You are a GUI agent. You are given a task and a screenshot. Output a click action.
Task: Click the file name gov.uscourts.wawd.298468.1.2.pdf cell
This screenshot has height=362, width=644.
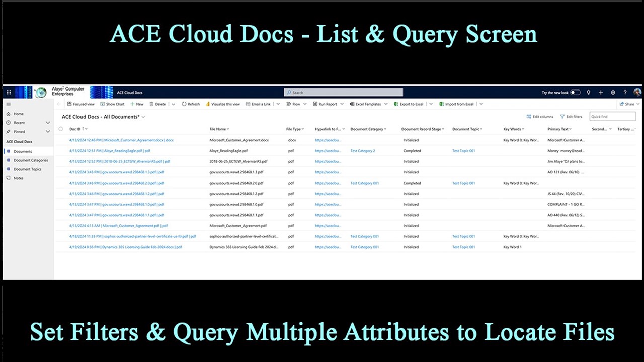point(236,194)
